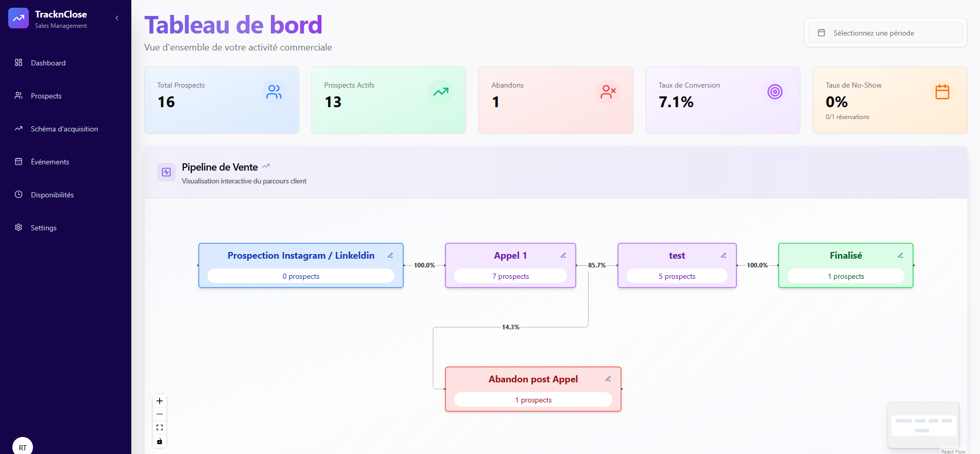Image resolution: width=980 pixels, height=454 pixels.
Task: Zoom in on the pipeline flow
Action: pyautogui.click(x=160, y=401)
